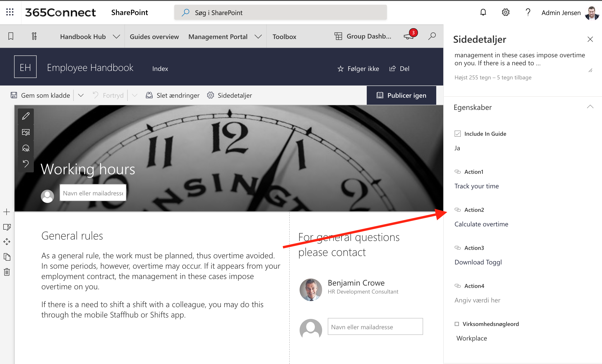Image resolution: width=602 pixels, height=364 pixels.
Task: Click the Include In Guide value Ja
Action: pos(457,148)
